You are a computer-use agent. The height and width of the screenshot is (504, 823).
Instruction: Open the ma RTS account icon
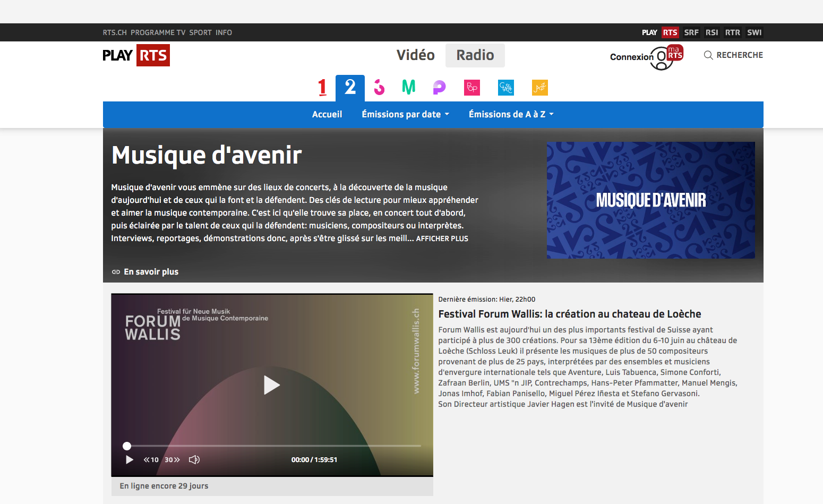coord(667,57)
